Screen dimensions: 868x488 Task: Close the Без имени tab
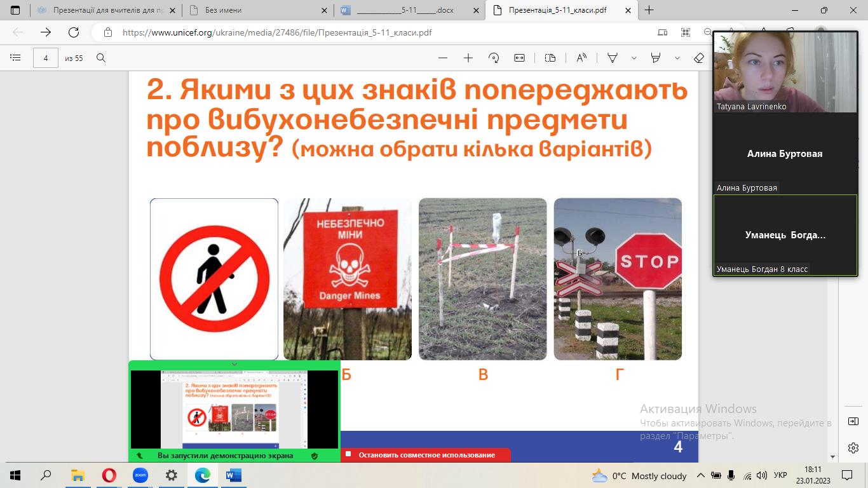(324, 10)
